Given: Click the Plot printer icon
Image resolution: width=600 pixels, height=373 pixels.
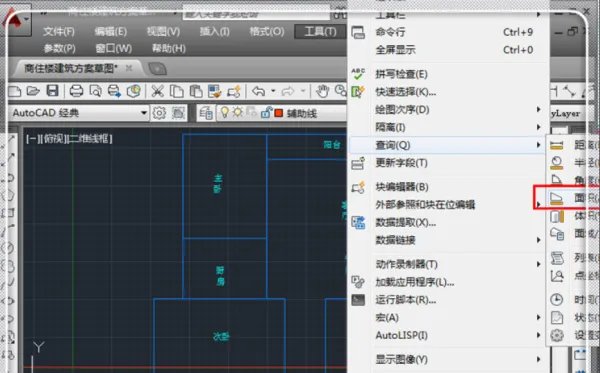Looking at the screenshot, I should tap(76, 91).
